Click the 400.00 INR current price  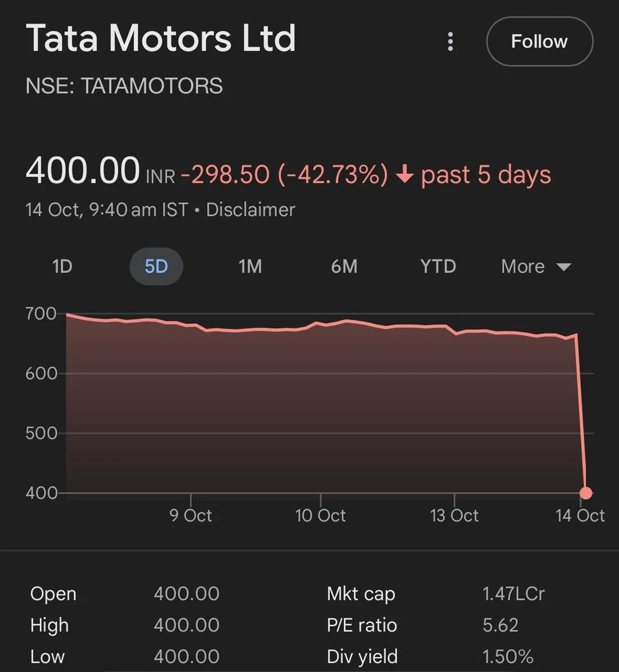(x=83, y=171)
